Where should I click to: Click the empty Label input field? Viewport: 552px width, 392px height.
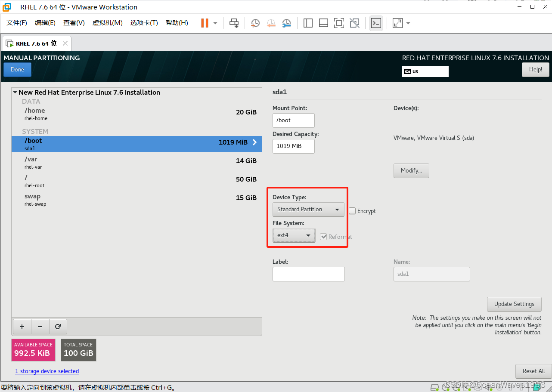point(309,274)
